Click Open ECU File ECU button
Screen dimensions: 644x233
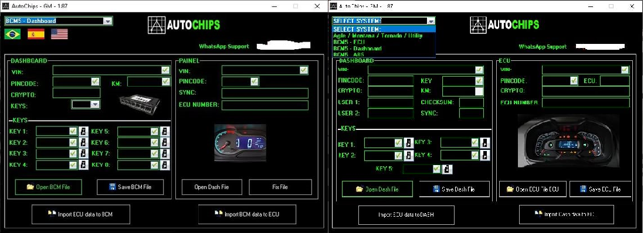click(533, 189)
